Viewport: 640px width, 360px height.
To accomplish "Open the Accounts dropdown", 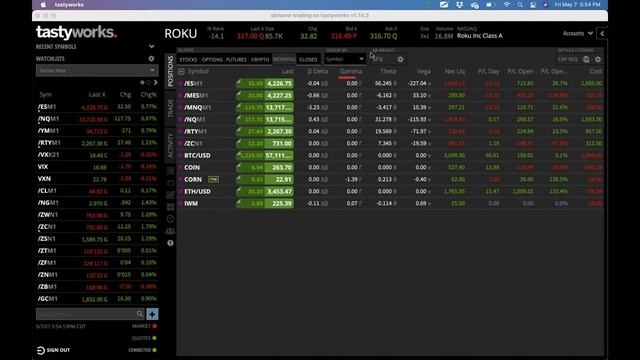I will 577,33.
